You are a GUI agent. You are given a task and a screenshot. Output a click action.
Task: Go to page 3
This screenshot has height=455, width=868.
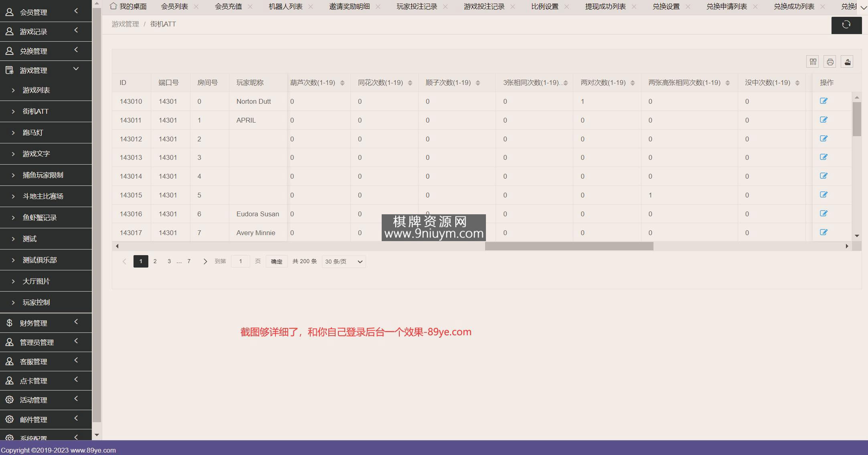(169, 261)
